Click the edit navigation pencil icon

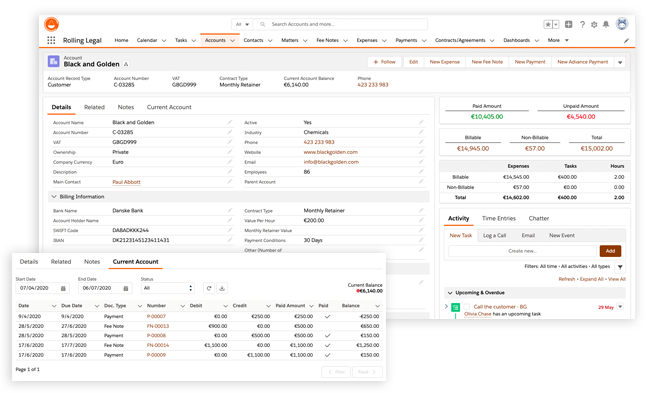pos(626,40)
